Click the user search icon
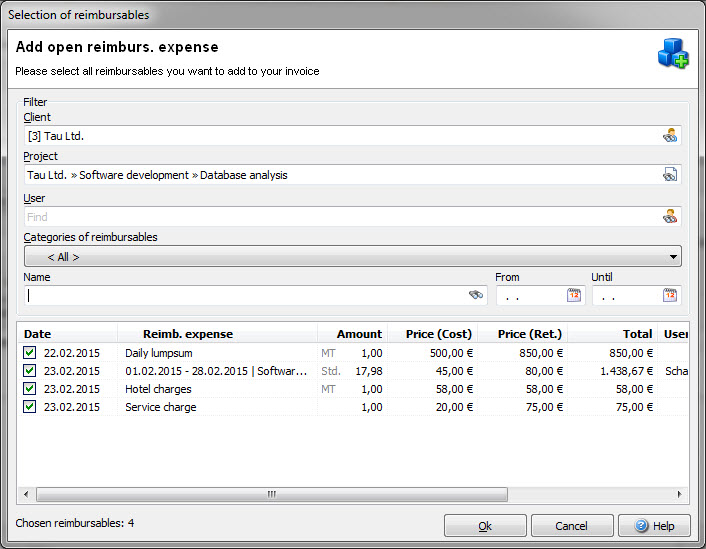This screenshot has height=549, width=706. (x=670, y=216)
